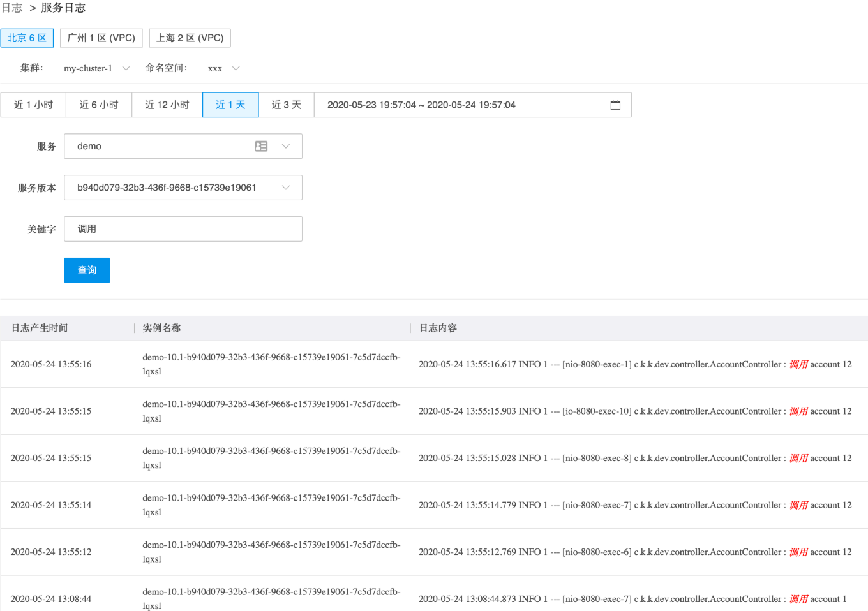Click timestamp 2020-05-24 13:08:44 cell

coord(51,599)
